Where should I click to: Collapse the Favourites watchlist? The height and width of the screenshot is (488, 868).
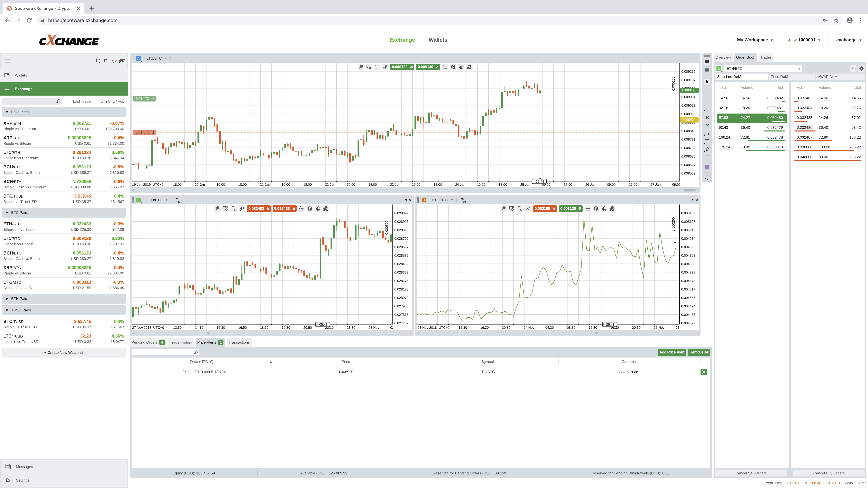coord(7,112)
